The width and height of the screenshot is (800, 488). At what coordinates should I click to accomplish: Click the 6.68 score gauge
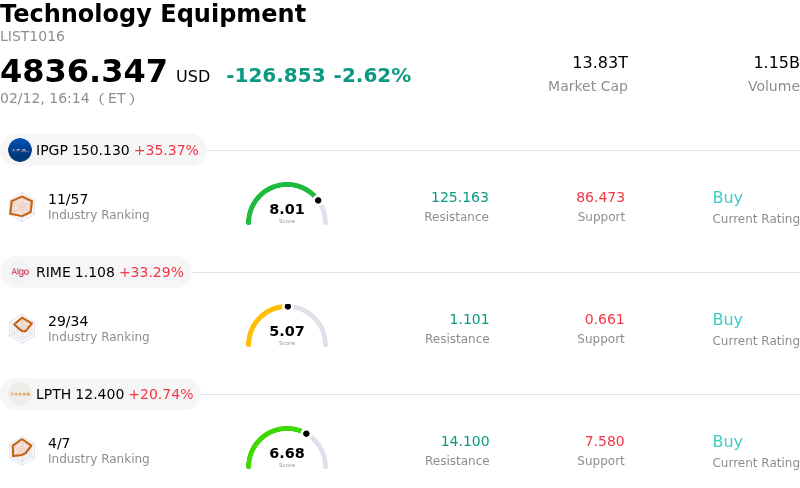point(287,449)
